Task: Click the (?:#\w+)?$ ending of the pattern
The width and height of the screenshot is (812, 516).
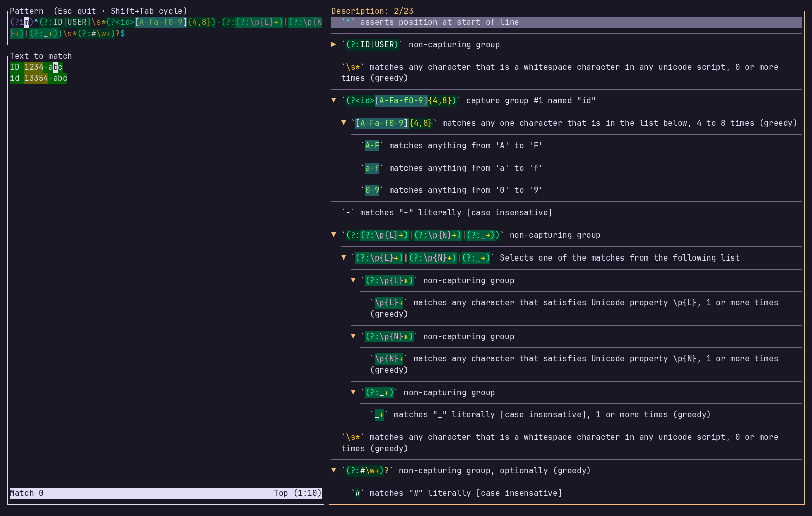Action: [101, 34]
